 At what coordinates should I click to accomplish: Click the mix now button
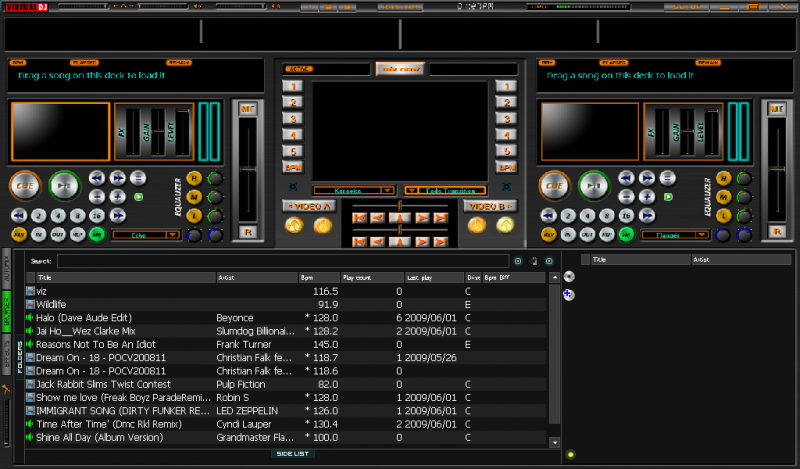[x=401, y=69]
